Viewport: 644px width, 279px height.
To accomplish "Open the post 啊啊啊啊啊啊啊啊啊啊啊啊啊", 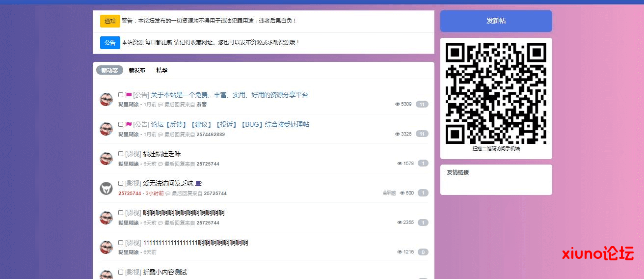I will (184, 213).
